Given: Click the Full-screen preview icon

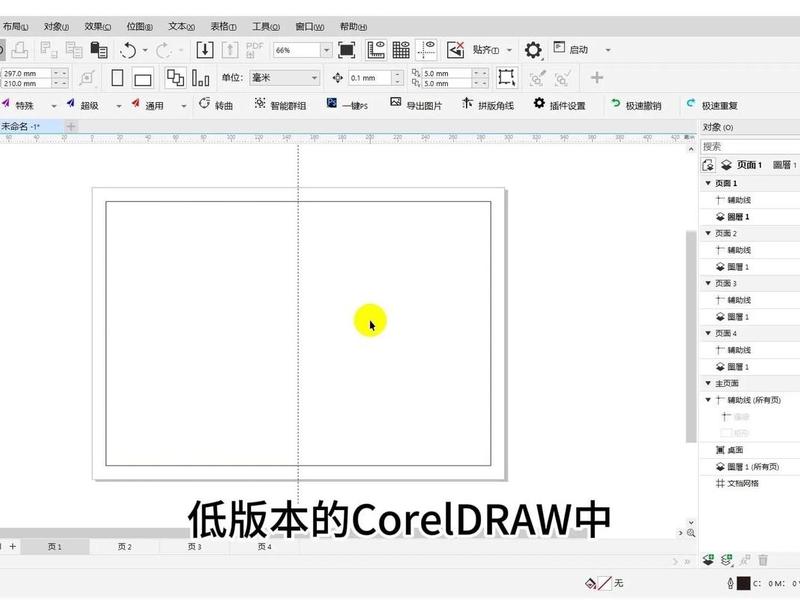Looking at the screenshot, I should [x=346, y=50].
